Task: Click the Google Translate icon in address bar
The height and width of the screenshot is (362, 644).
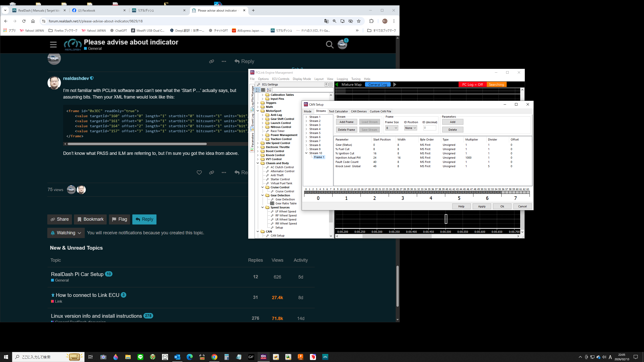Action: click(326, 21)
